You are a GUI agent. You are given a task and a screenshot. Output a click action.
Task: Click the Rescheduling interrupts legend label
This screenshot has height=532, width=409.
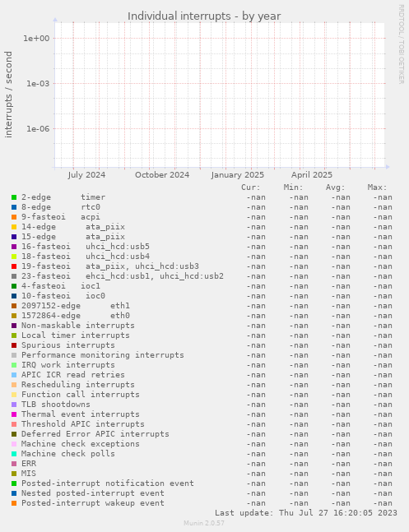[78, 385]
